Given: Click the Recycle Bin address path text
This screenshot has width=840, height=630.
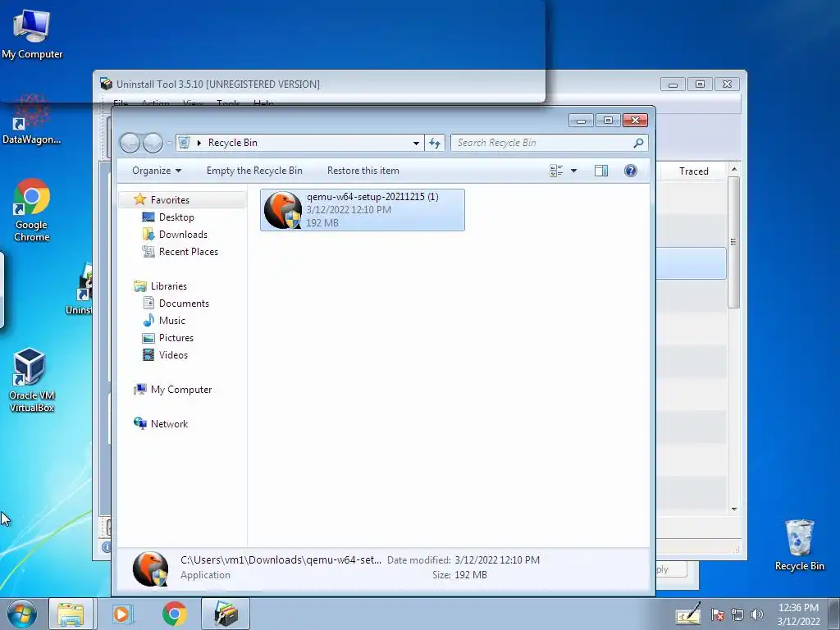Looking at the screenshot, I should tap(232, 143).
